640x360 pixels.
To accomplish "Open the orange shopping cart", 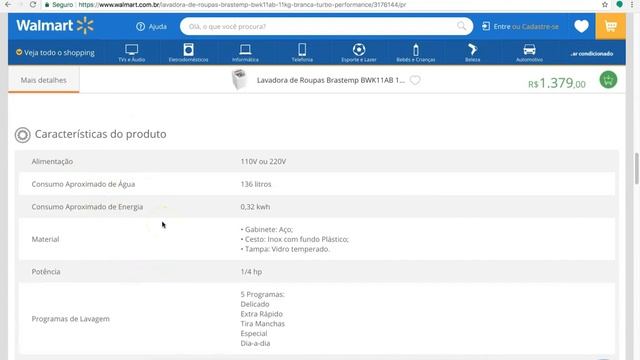I will tap(611, 26).
